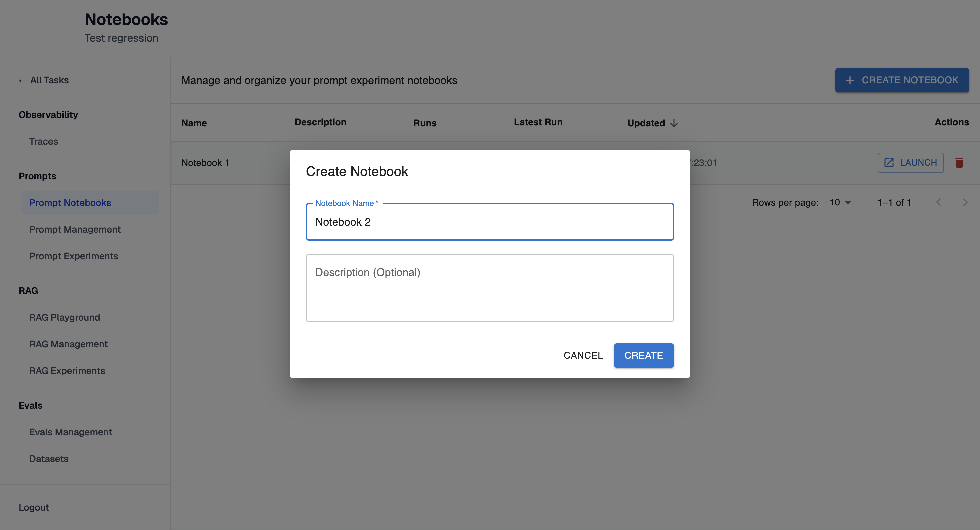Go to the previous page chevron

click(939, 202)
